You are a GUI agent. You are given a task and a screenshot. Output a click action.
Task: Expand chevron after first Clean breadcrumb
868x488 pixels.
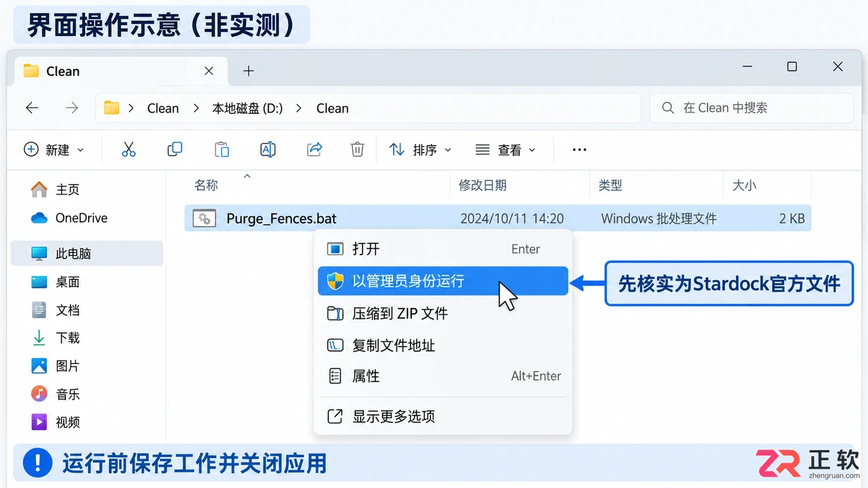coord(196,108)
